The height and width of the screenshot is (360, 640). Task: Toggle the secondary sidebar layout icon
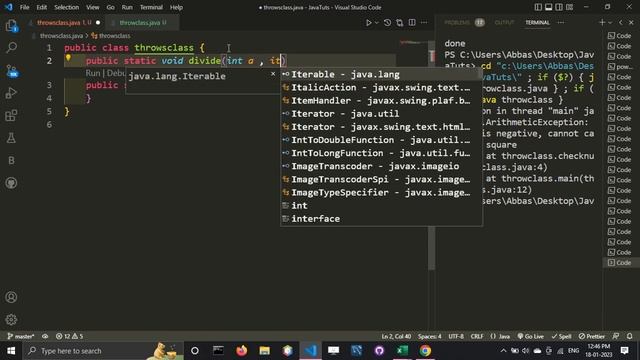(559, 7)
